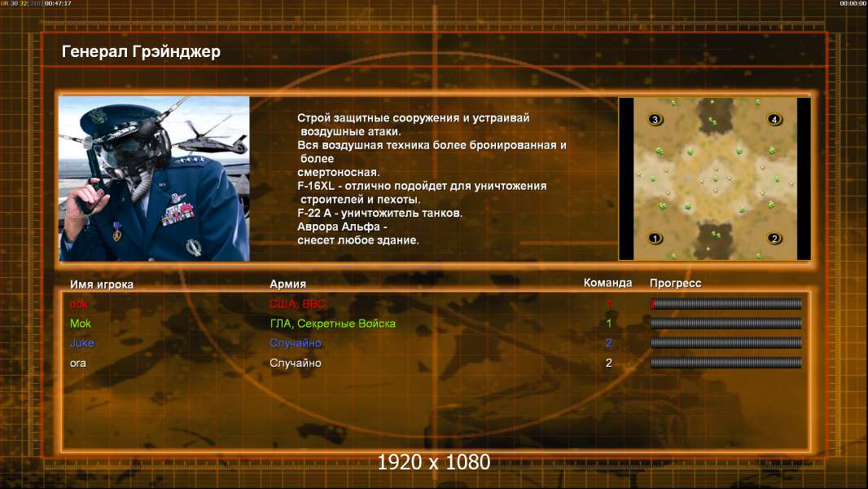Viewport: 868px width, 489px height.
Task: Click the loading progress bar in США row
Action: [x=726, y=303]
